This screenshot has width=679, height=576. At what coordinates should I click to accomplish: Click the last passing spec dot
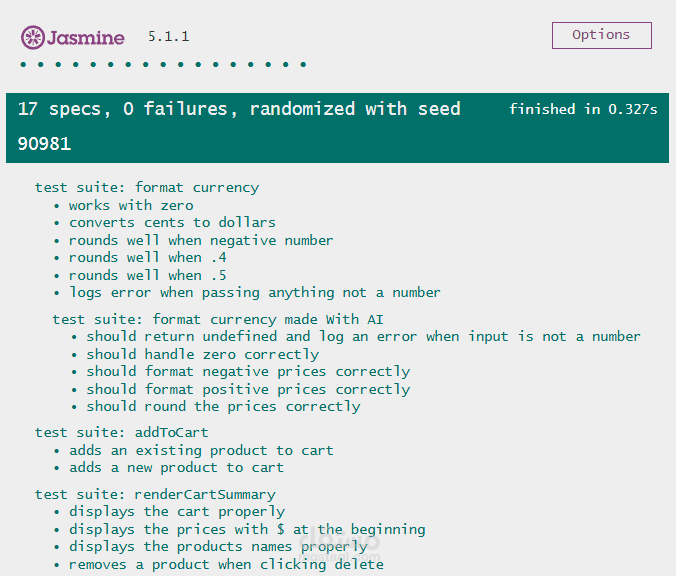tap(304, 65)
